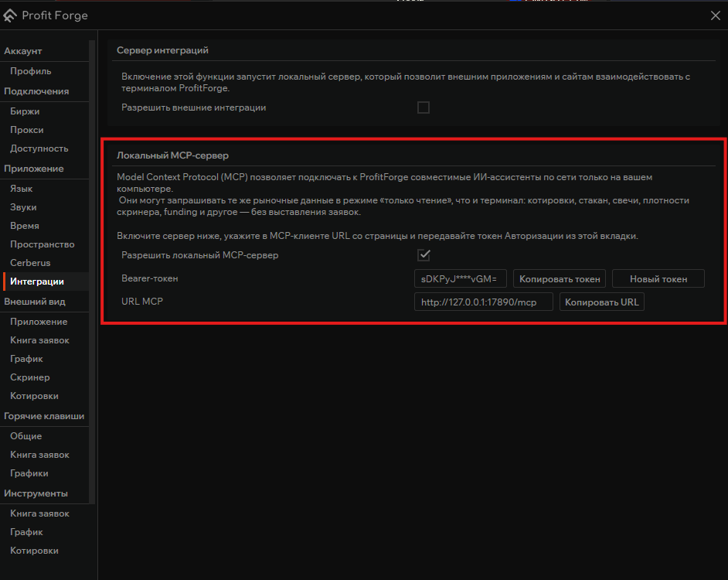Enable the external integrations checkbox

[424, 107]
